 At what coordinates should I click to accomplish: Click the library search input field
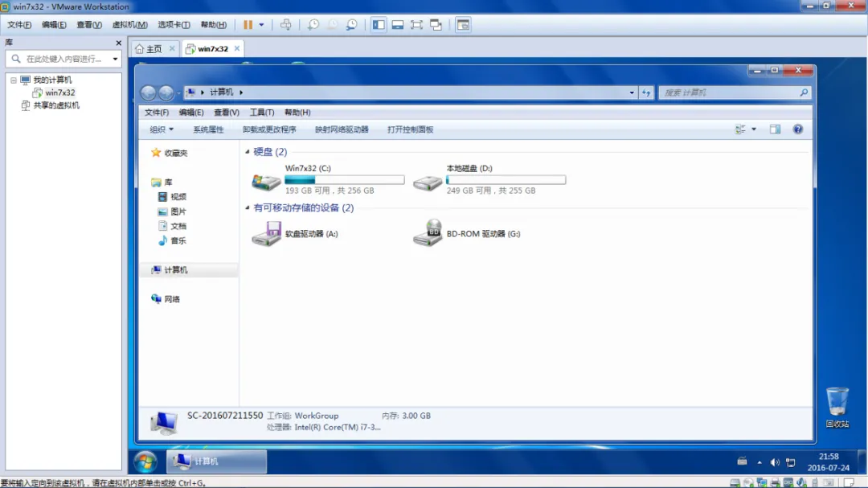tap(63, 59)
